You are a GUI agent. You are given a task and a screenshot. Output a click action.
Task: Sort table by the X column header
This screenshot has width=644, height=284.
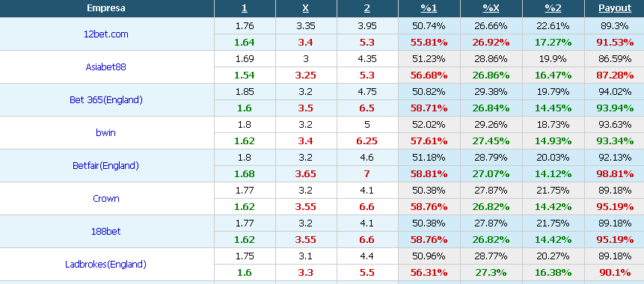click(x=306, y=8)
